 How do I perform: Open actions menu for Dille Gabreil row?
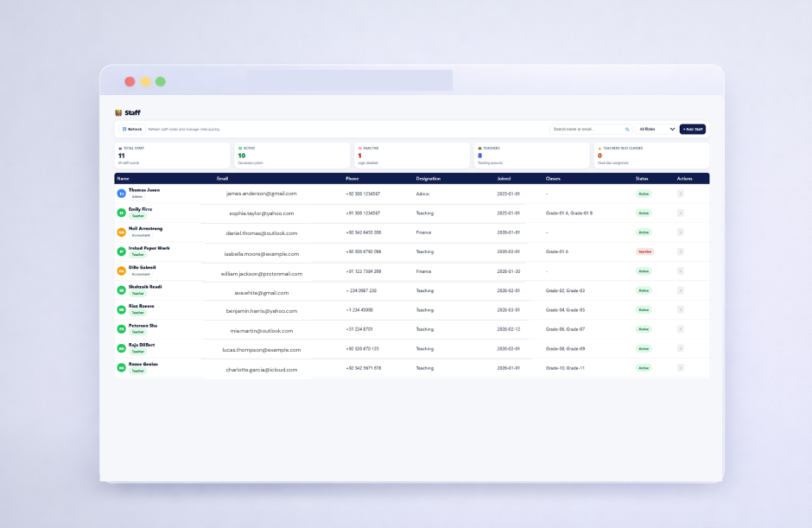coord(681,271)
